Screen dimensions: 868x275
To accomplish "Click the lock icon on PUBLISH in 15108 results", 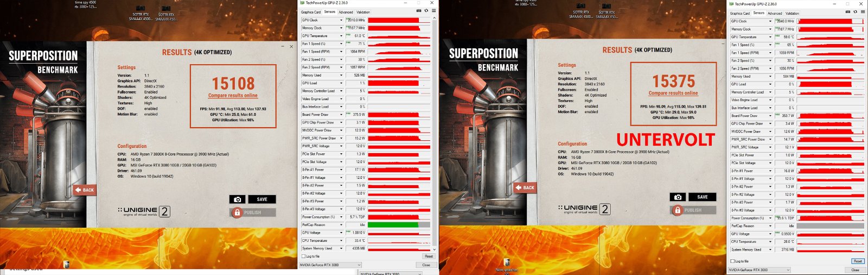I will click(x=237, y=212).
